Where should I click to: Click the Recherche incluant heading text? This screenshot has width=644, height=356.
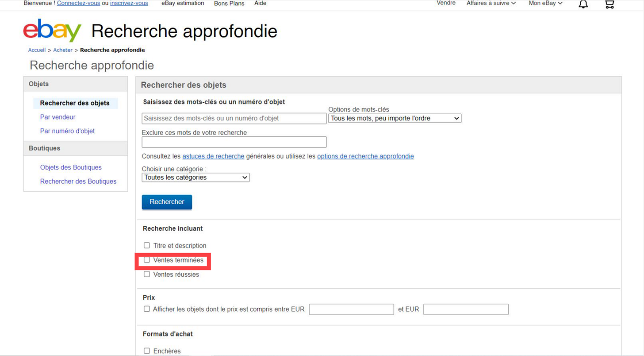[172, 228]
